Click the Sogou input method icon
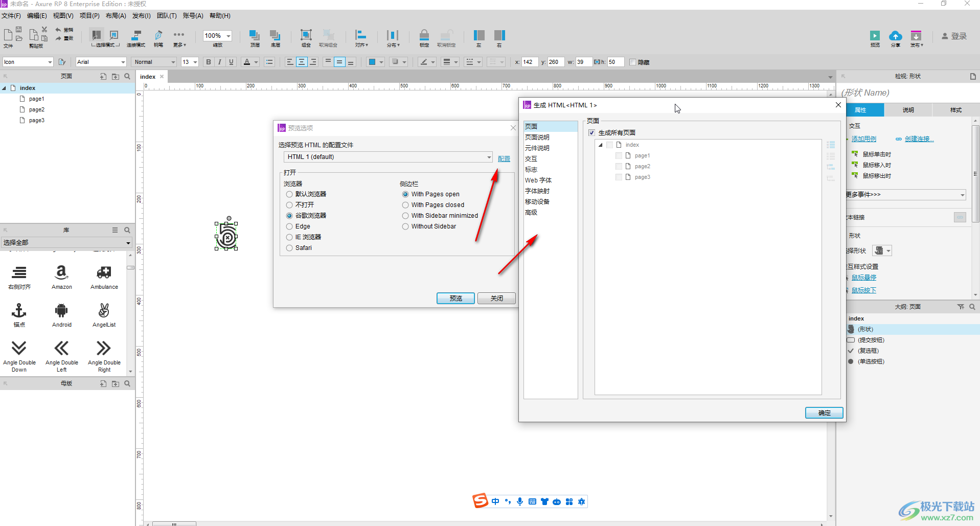The image size is (980, 526). click(480, 501)
